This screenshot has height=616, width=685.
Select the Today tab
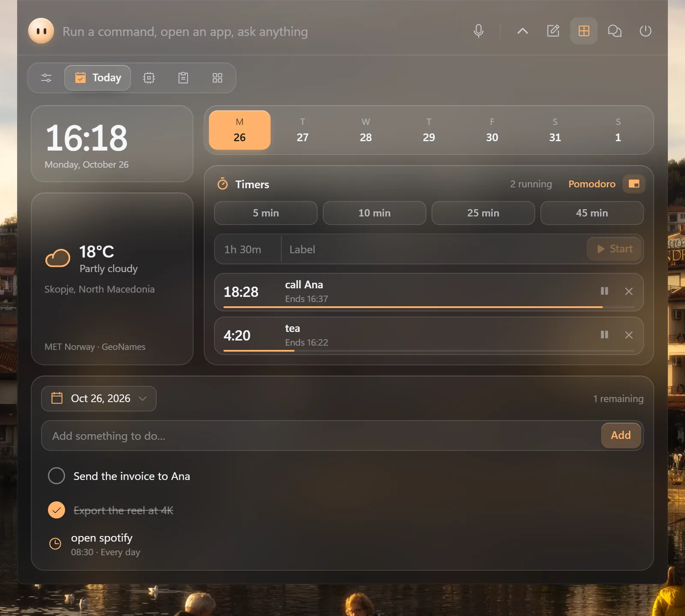(x=98, y=78)
